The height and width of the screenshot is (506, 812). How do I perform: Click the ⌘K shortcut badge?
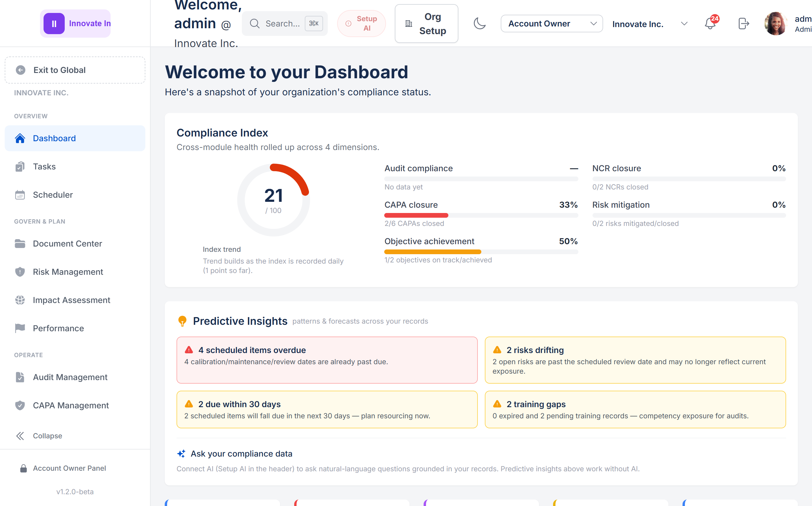(x=314, y=24)
